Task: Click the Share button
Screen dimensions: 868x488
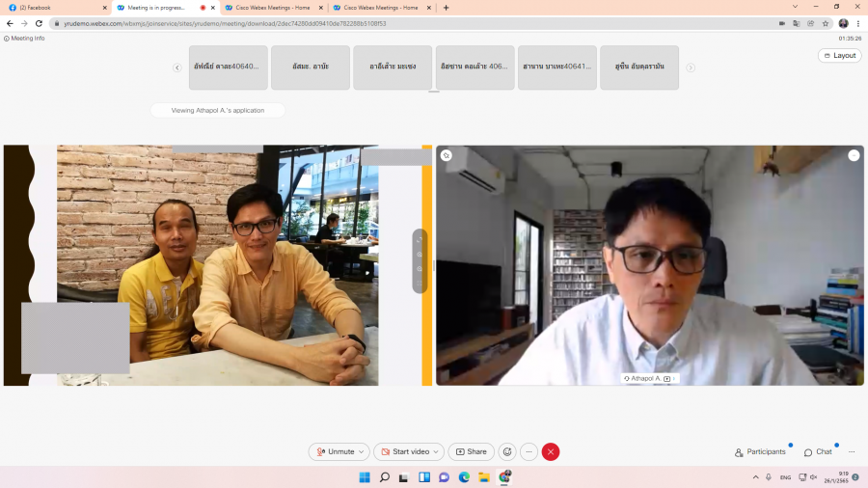Action: click(471, 451)
